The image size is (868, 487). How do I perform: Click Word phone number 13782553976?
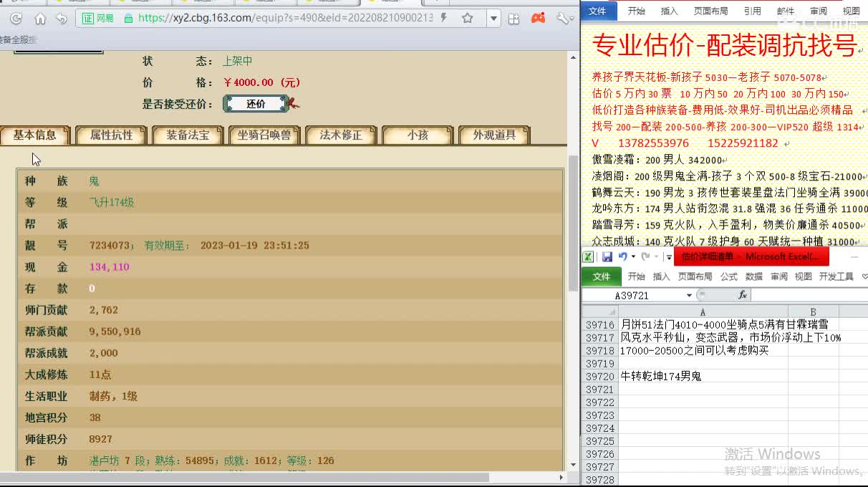point(653,143)
